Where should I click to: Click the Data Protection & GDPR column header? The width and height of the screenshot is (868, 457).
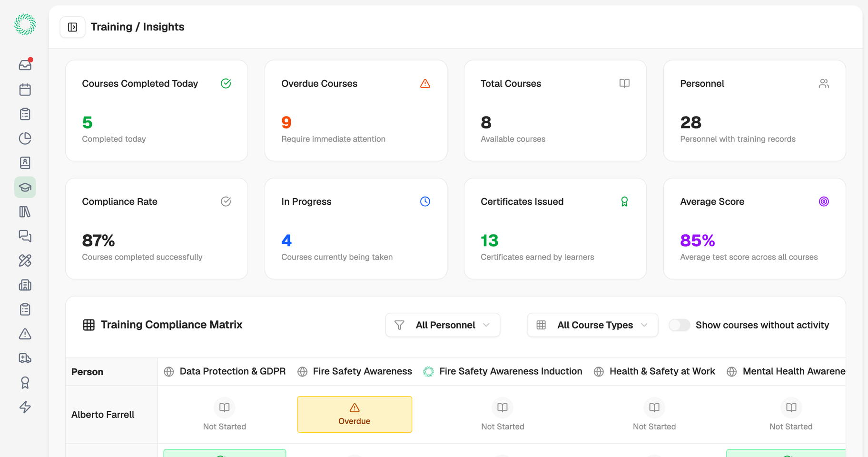coord(225,372)
